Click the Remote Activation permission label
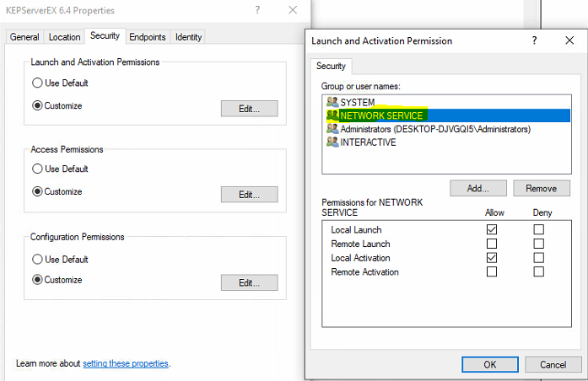The width and height of the screenshot is (588, 381). coord(365,272)
